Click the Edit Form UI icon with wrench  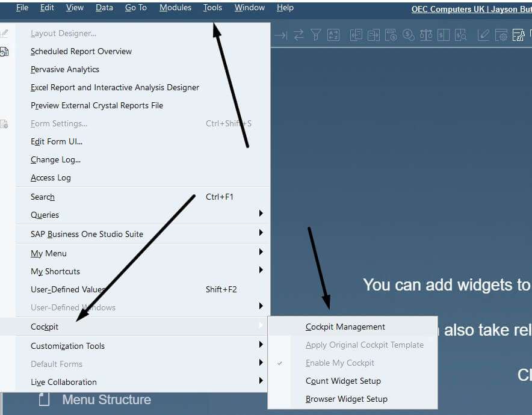click(x=519, y=35)
